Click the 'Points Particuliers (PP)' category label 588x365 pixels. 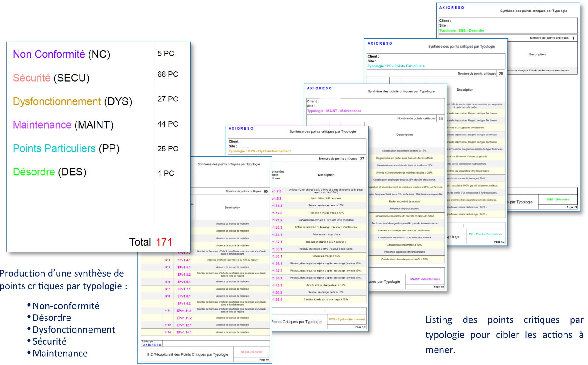66,148
